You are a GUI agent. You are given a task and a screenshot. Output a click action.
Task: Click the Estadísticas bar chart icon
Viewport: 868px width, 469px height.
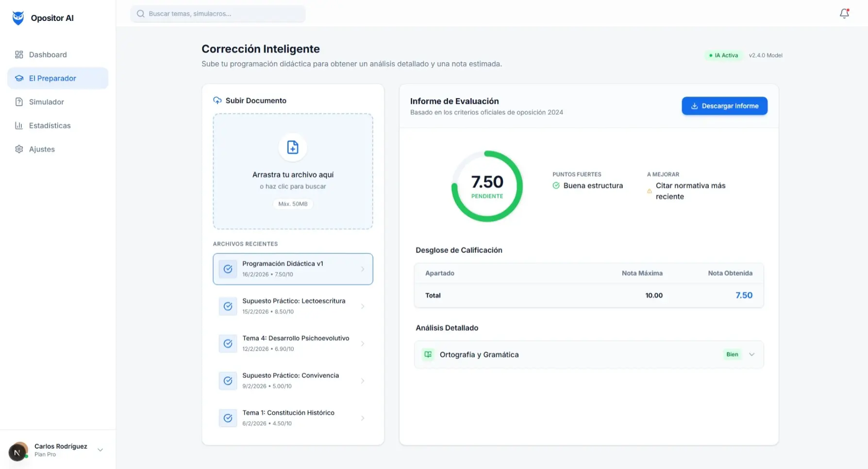(19, 125)
